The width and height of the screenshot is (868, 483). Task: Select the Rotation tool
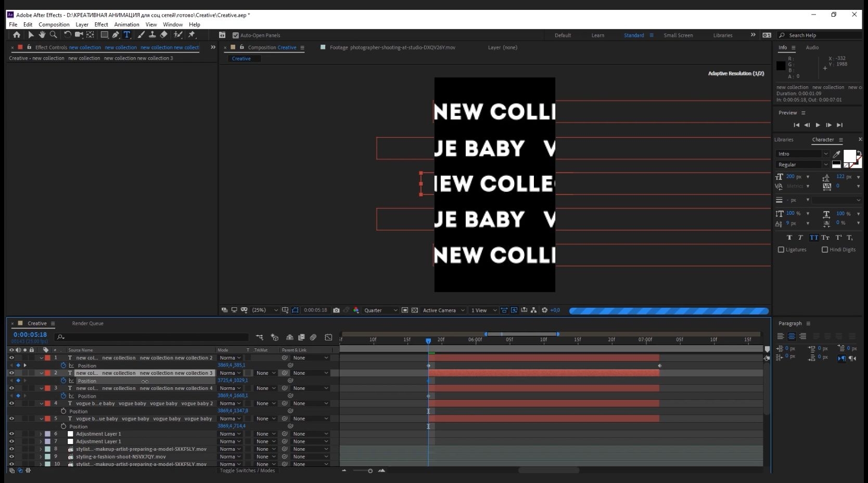pyautogui.click(x=67, y=35)
